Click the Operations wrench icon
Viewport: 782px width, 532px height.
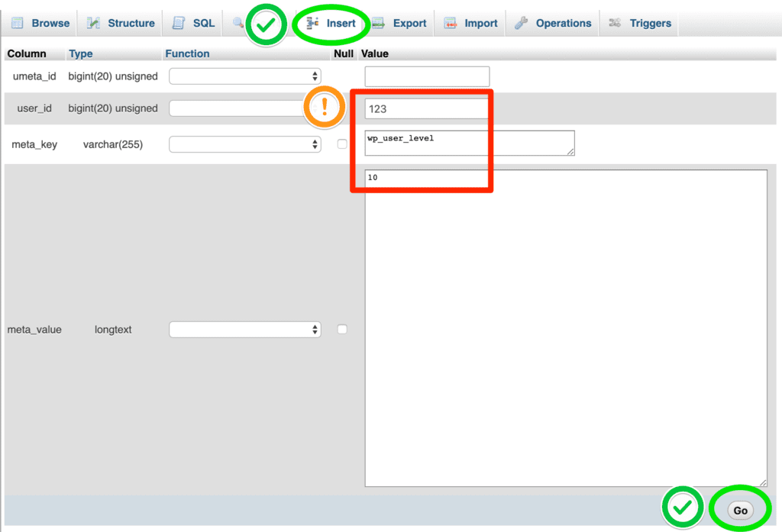tap(522, 23)
